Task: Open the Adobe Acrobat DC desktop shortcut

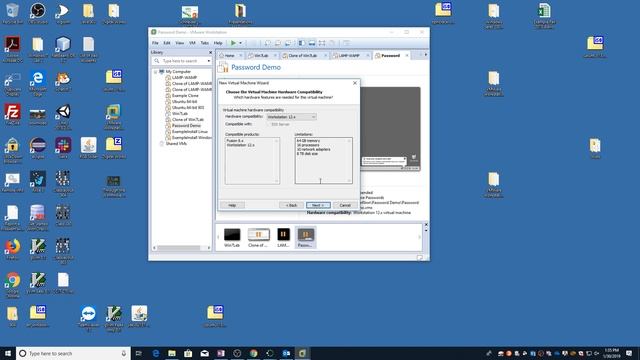Action: pyautogui.click(x=13, y=49)
